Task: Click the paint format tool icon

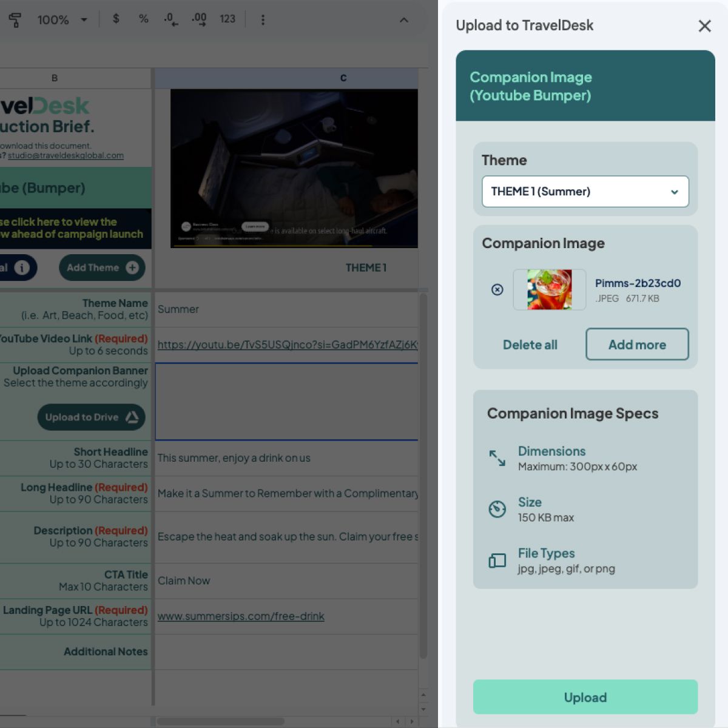Action: point(15,19)
